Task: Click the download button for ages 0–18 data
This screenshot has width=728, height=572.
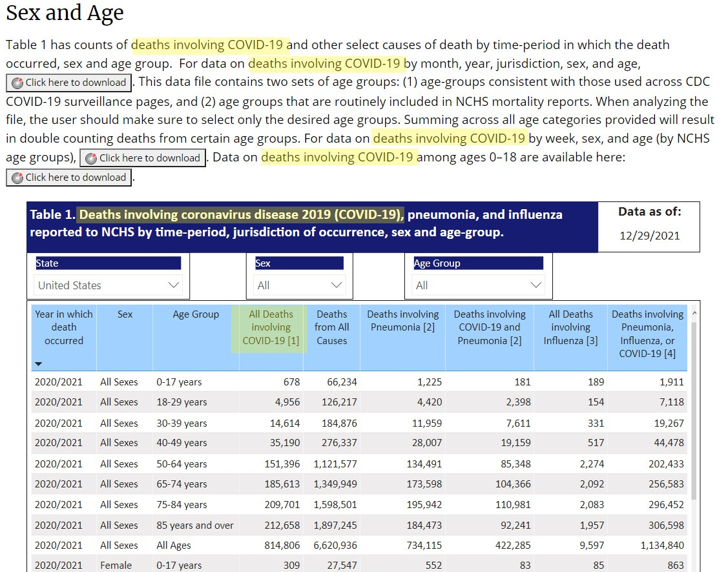Action: pos(68,178)
